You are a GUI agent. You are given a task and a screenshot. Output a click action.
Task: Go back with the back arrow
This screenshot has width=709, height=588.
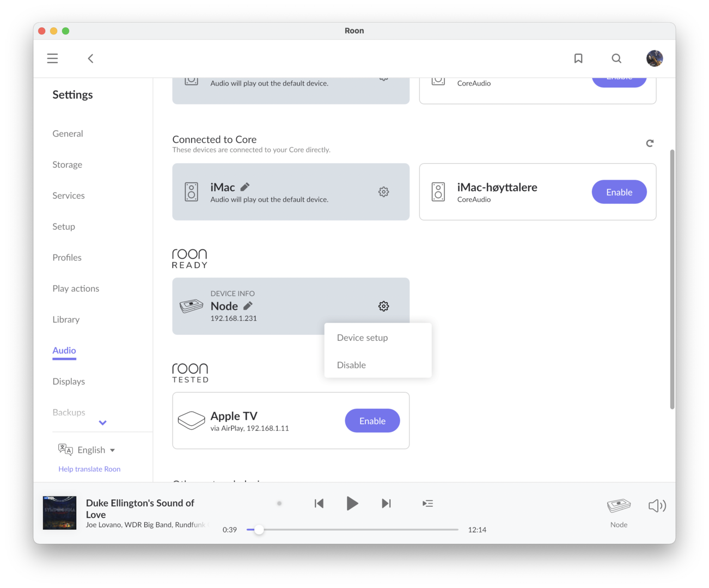coord(90,58)
